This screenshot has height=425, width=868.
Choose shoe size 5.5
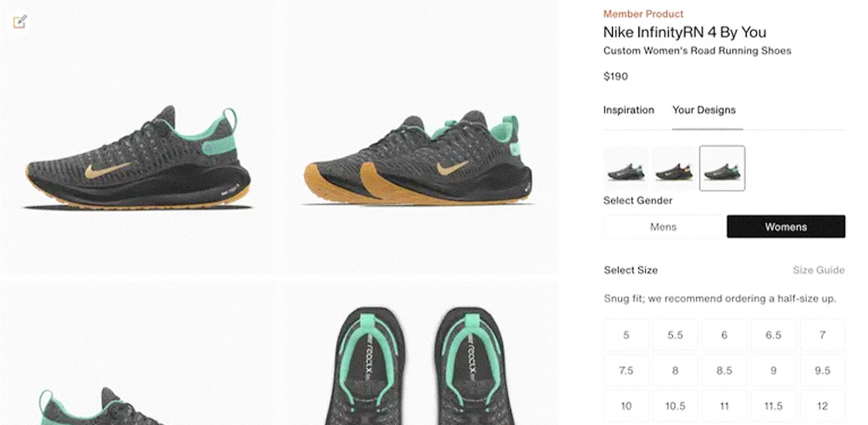(675, 335)
